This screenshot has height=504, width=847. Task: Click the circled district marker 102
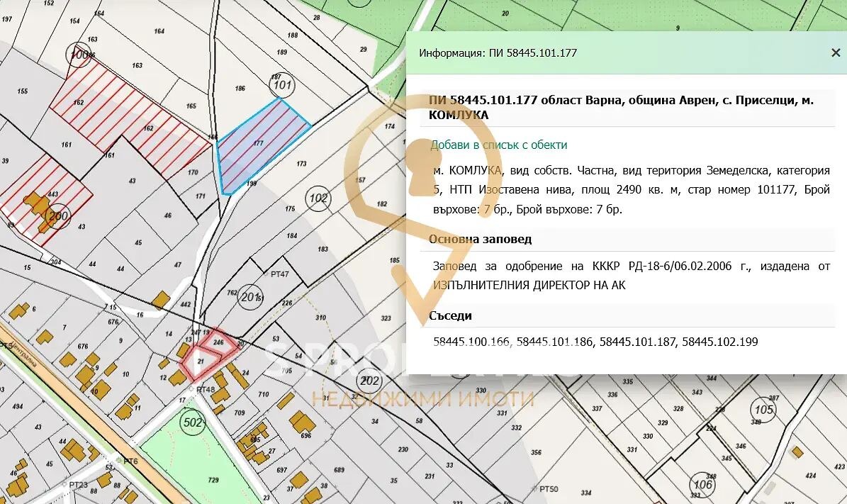tap(318, 198)
